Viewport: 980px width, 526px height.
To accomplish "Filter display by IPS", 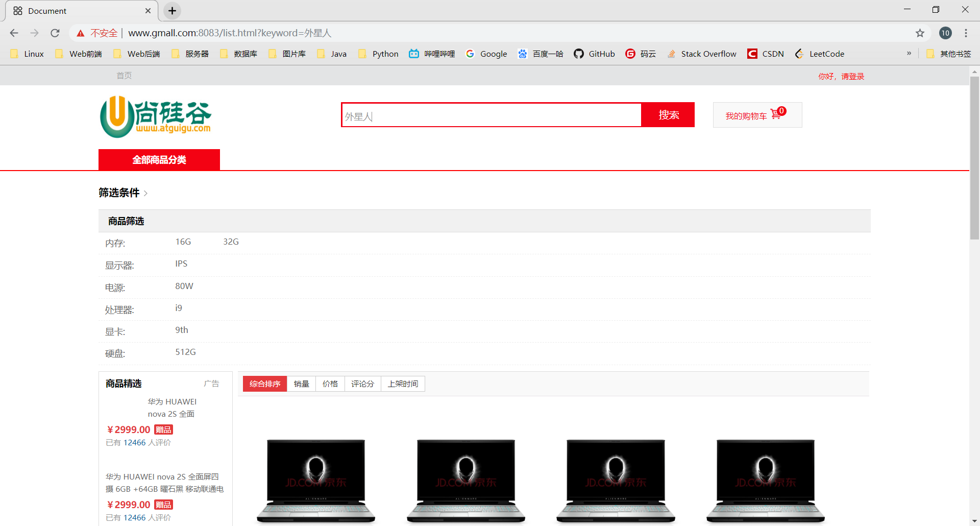I will pyautogui.click(x=181, y=264).
